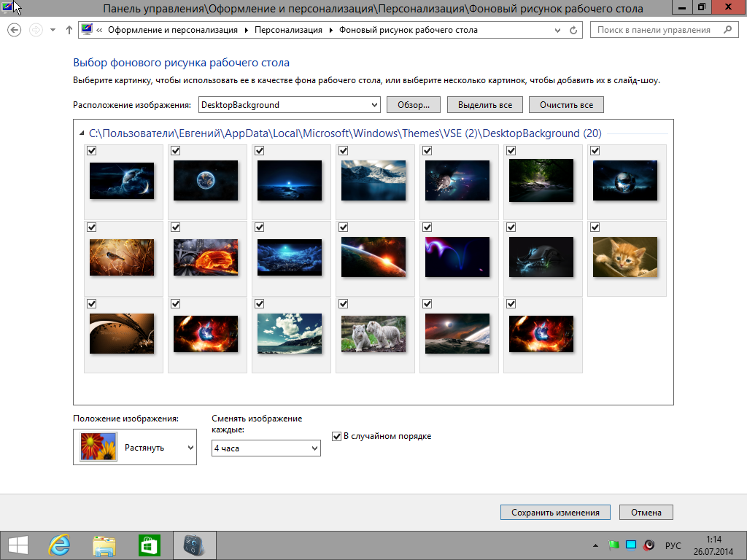747x560 pixels.
Task: Select the dark gaming mouse thumbnail
Action: coord(541,257)
